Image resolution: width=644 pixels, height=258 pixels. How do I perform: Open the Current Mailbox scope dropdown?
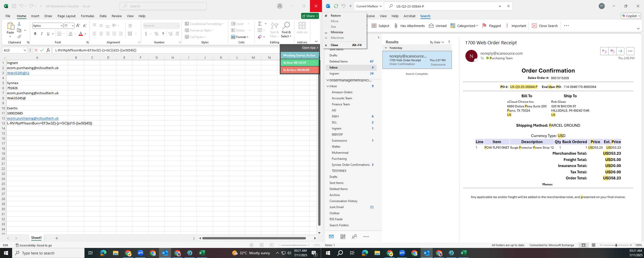point(369,6)
